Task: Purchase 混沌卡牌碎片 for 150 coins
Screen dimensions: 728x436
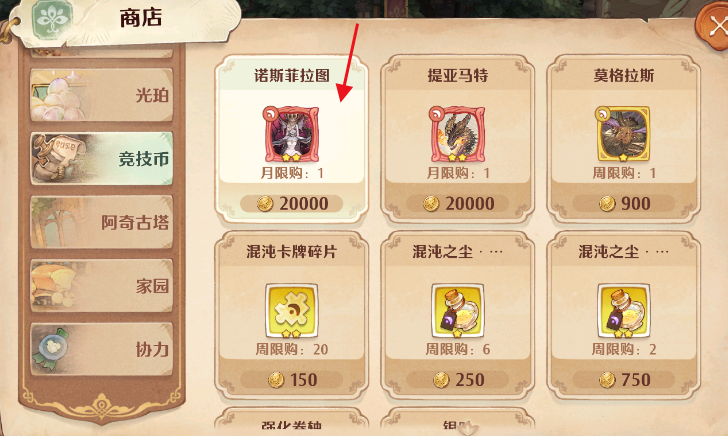Action: pyautogui.click(x=292, y=380)
